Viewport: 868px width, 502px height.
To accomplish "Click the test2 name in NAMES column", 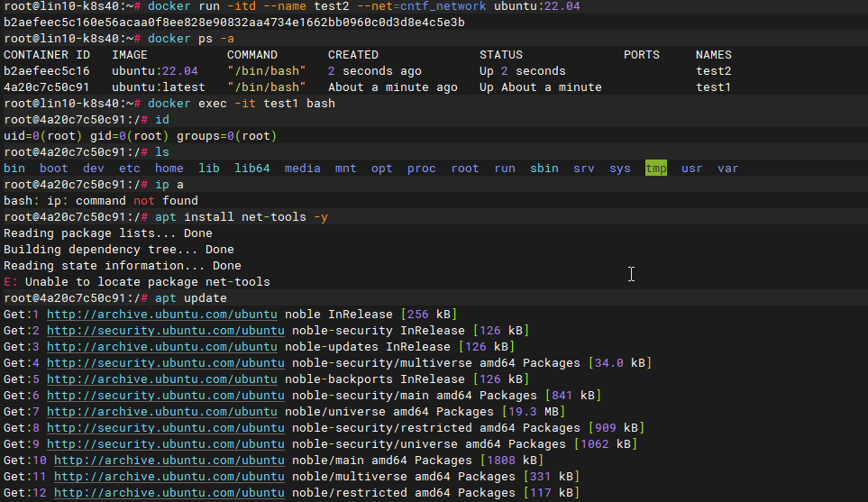I will point(714,71).
